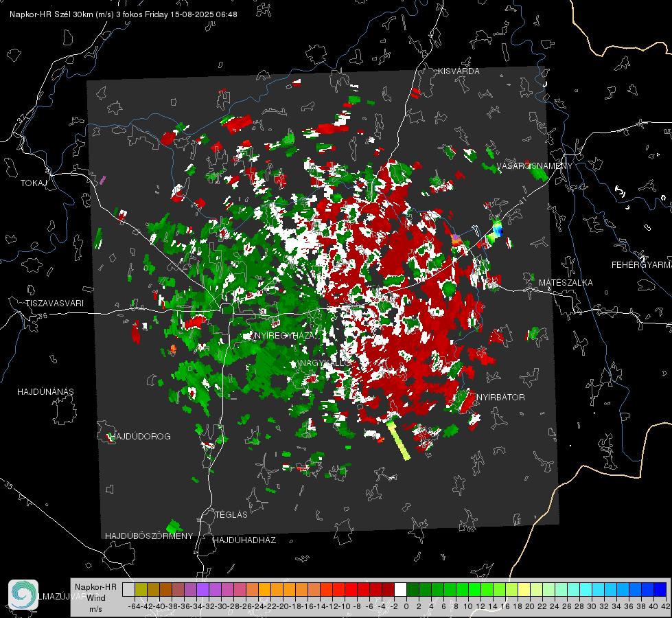Click the HAJDÚHADHÁZ city label
The width and height of the screenshot is (672, 618).
pos(244,540)
